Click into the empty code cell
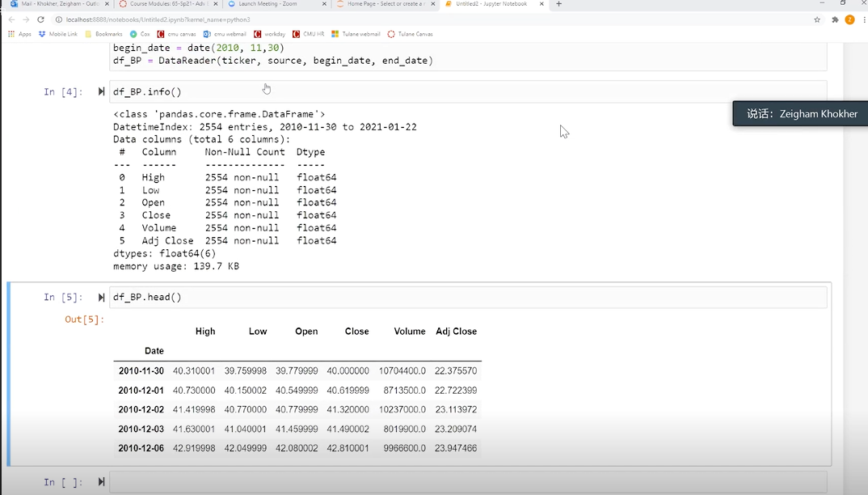868x495 pixels. [x=467, y=482]
